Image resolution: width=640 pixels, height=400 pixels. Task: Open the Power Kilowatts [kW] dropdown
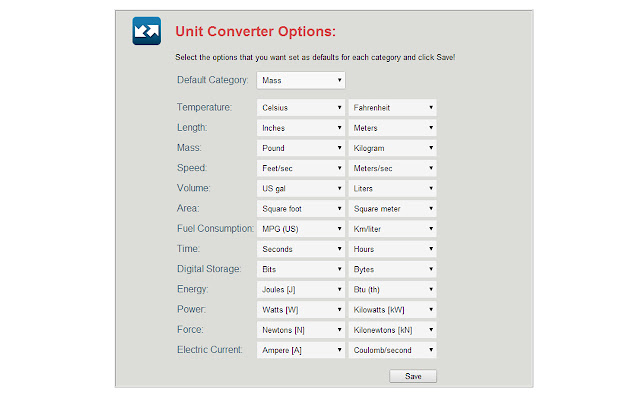[x=392, y=310]
